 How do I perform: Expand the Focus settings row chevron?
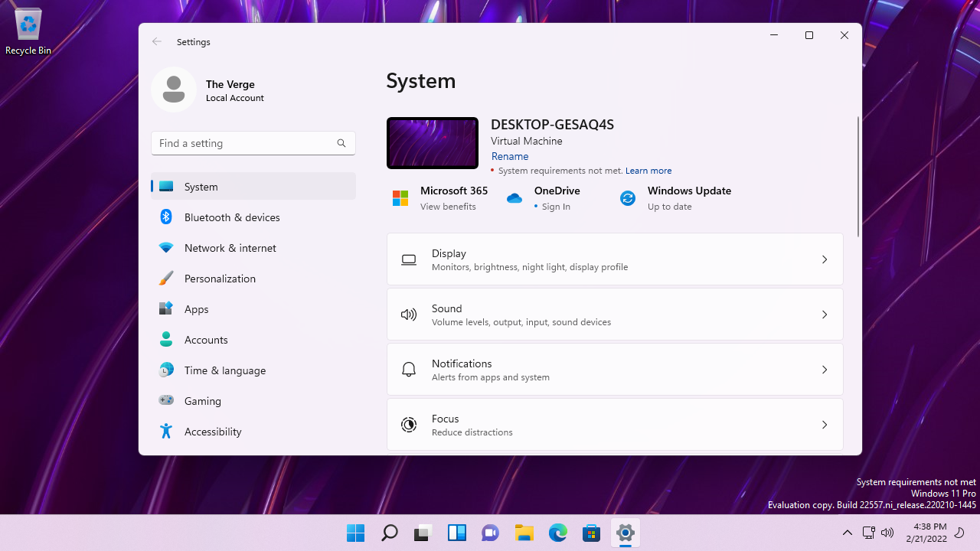(x=824, y=424)
